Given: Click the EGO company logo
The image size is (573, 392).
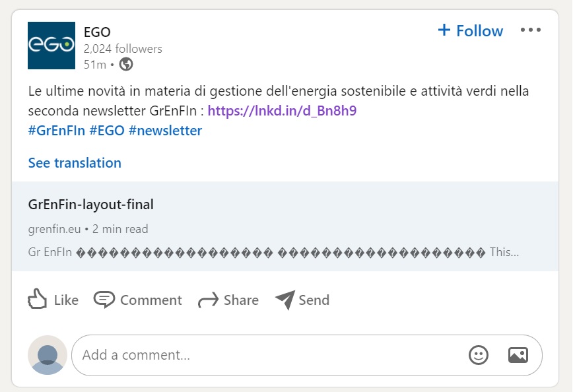Looking at the screenshot, I should (x=51, y=46).
